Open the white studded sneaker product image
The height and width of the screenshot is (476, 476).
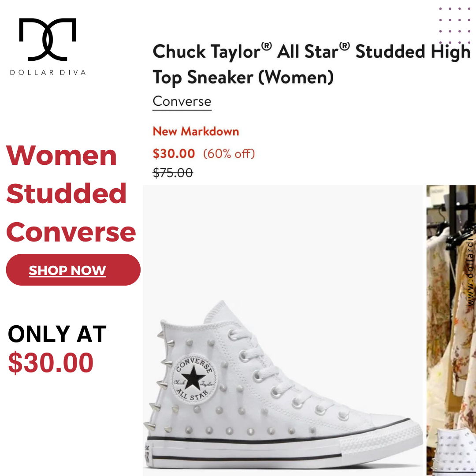pos(283,330)
